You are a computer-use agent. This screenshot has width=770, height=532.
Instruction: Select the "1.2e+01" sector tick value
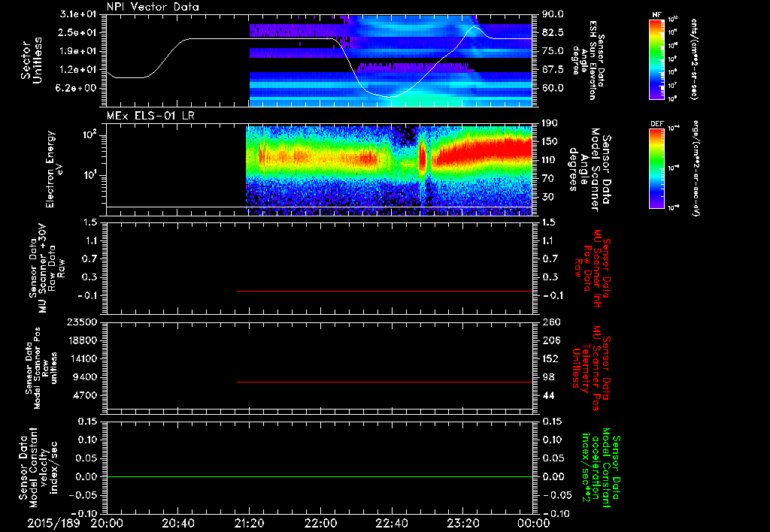78,70
